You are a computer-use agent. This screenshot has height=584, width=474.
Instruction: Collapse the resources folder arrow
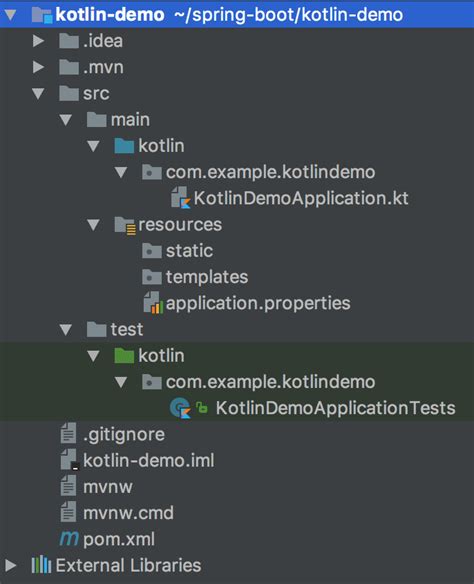(x=93, y=225)
